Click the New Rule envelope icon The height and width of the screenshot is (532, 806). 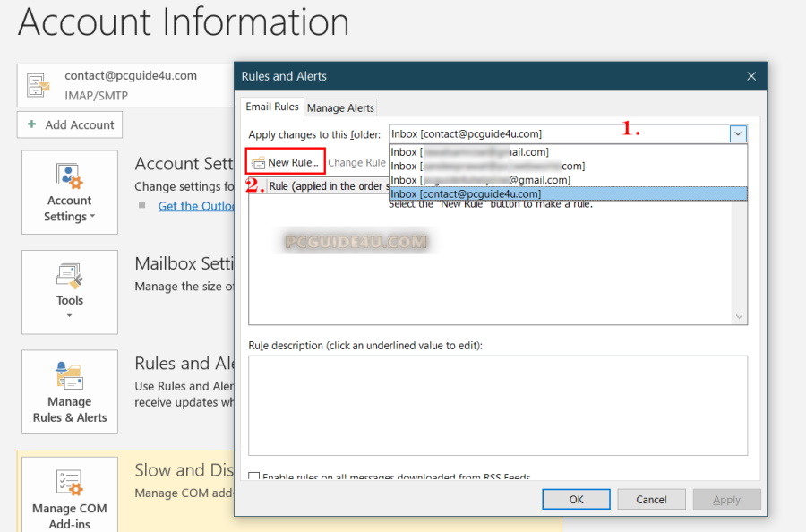pos(258,163)
